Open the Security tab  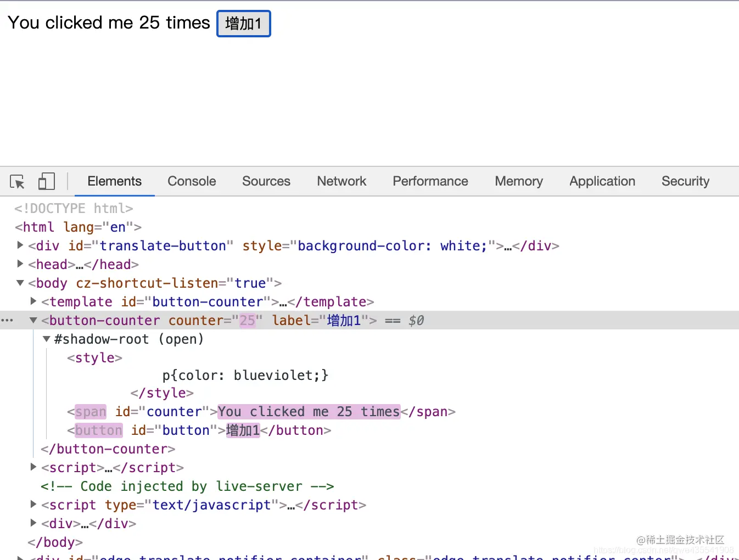[685, 181]
